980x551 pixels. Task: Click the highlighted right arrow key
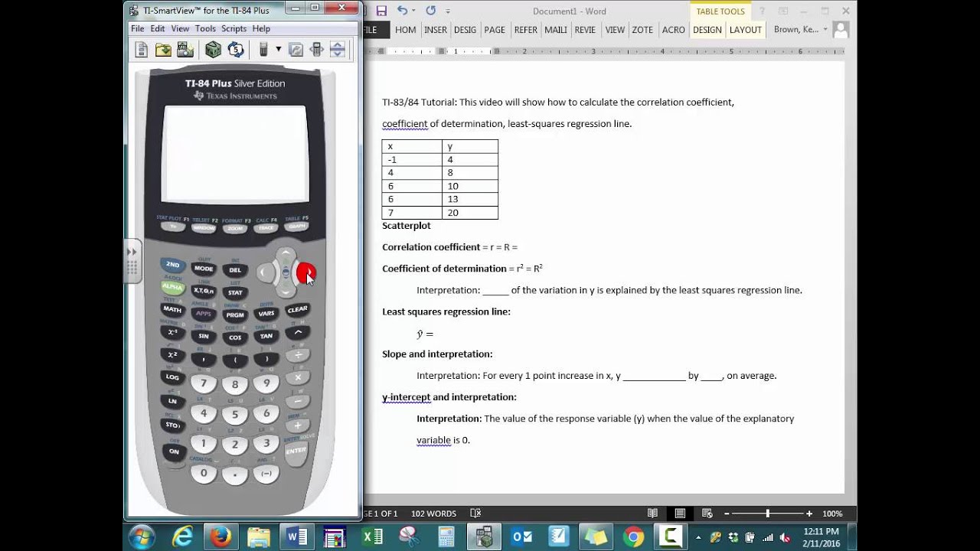tap(305, 272)
